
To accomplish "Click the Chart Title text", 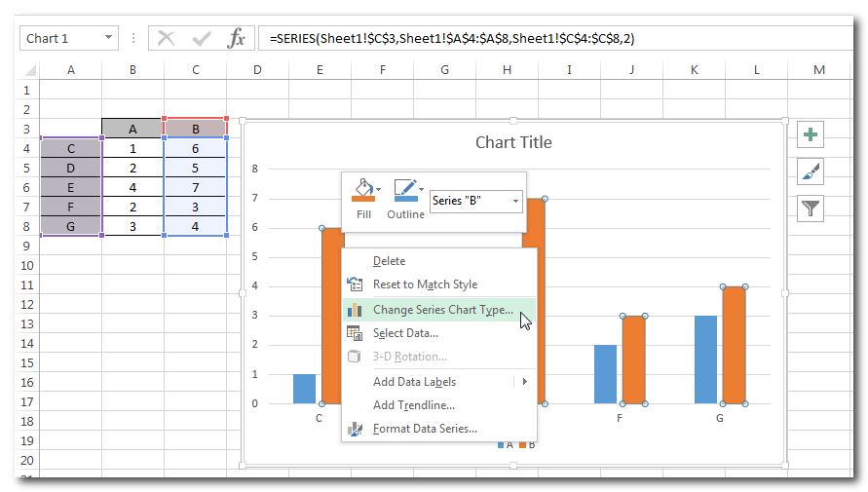I will 513,142.
